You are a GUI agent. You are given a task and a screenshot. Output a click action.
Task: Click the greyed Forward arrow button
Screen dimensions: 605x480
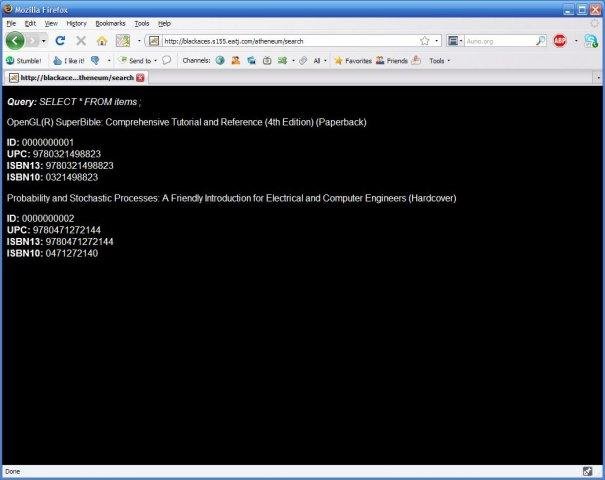coord(33,41)
